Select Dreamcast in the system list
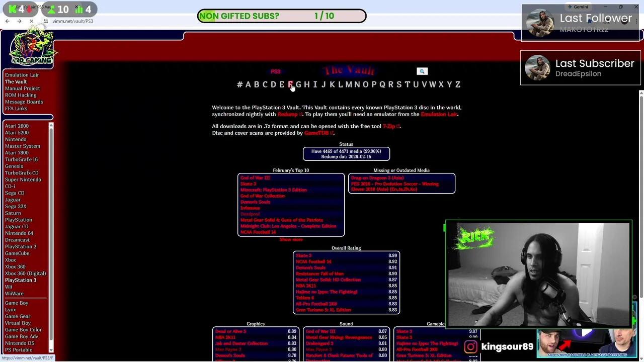Viewport: 644px width, 362px height. coord(17,240)
